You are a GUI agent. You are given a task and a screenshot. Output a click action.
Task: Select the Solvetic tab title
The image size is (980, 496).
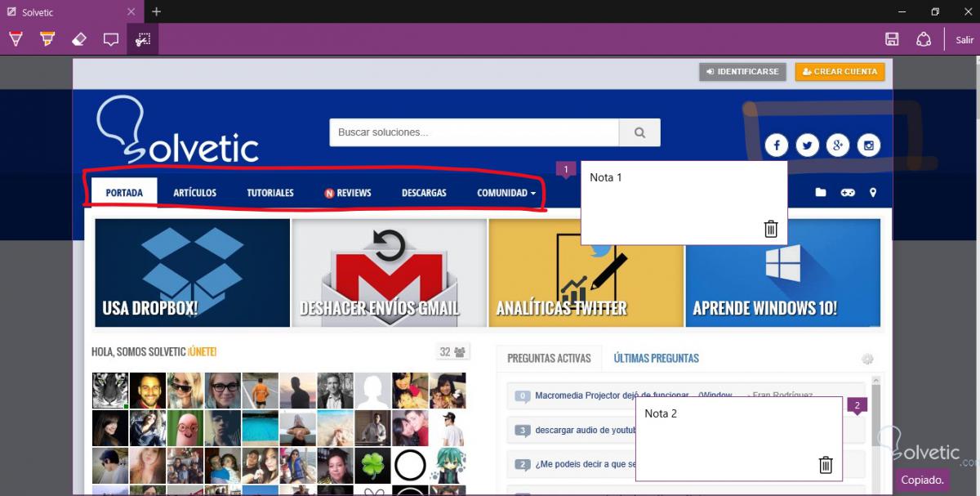click(x=38, y=12)
